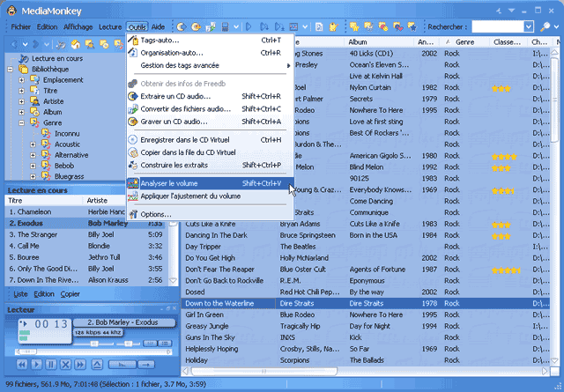This screenshot has height=392, width=564.
Task: Go to previous track in player
Action: pyautogui.click(x=21, y=364)
